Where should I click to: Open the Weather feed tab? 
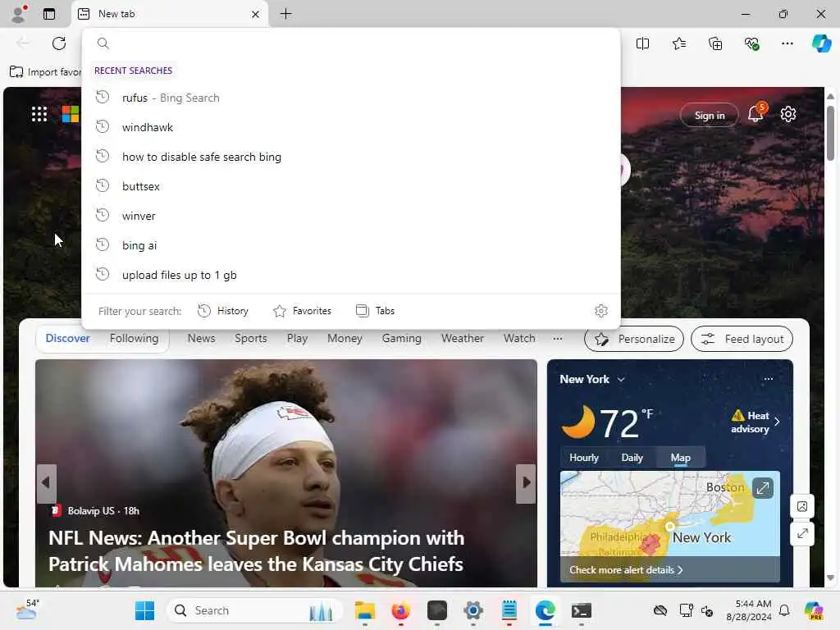pos(463,338)
